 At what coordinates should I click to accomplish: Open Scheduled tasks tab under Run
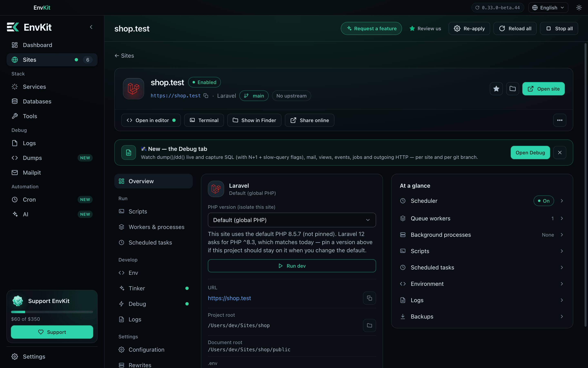coord(154,242)
